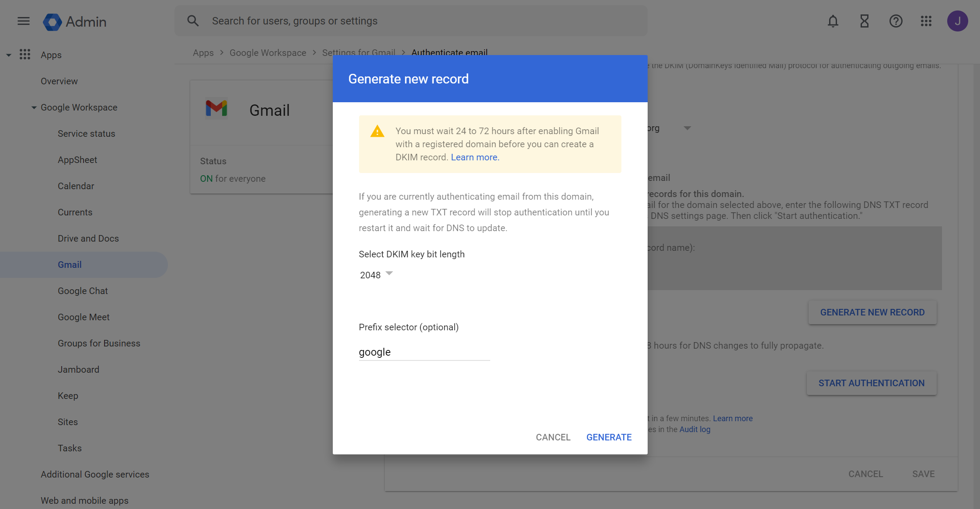Click the Google Workspace breadcrumb

(268, 52)
